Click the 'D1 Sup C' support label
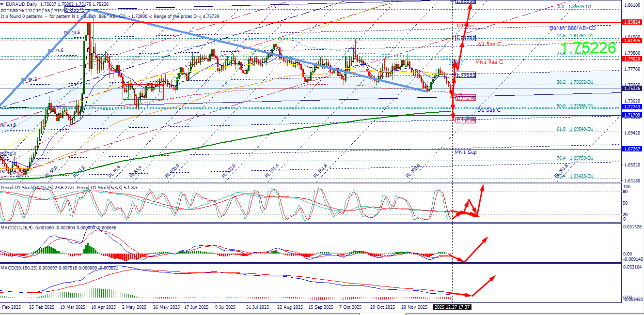The width and height of the screenshot is (644, 315). click(x=489, y=110)
